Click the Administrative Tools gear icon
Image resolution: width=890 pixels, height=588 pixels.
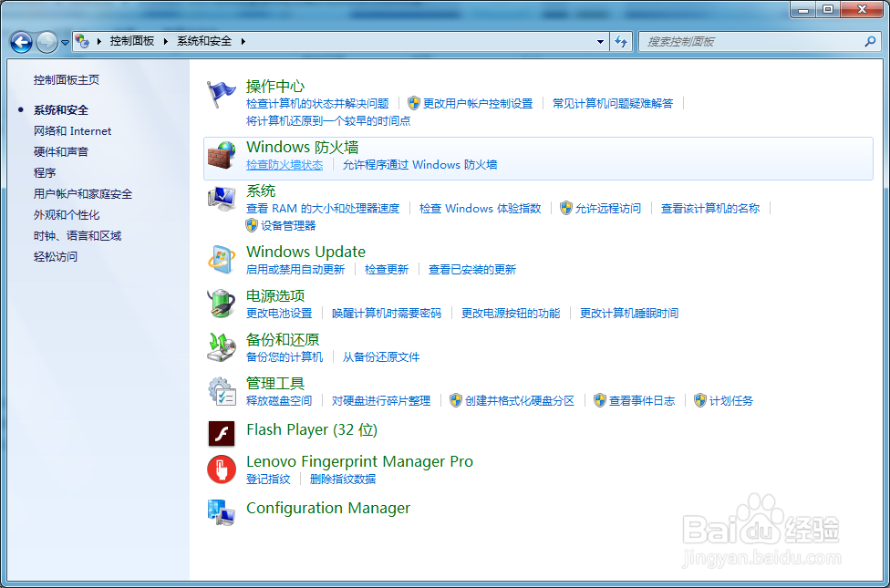[222, 391]
